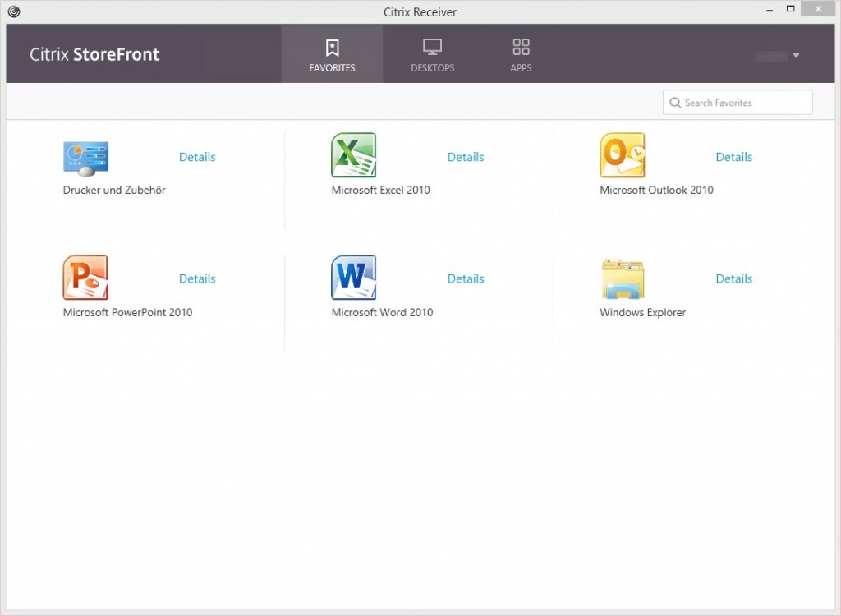Switch to the DESKTOPS tab
The height and width of the screenshot is (616, 841).
click(432, 53)
